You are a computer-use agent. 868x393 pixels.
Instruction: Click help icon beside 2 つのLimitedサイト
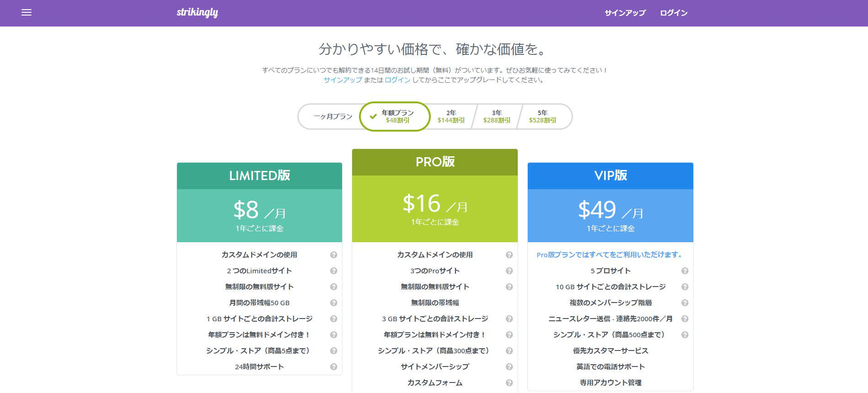click(334, 271)
